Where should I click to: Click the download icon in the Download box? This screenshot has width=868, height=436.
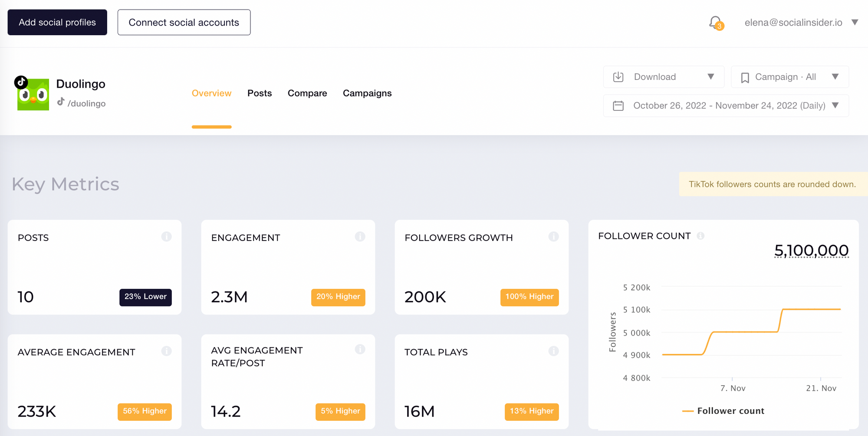point(618,77)
